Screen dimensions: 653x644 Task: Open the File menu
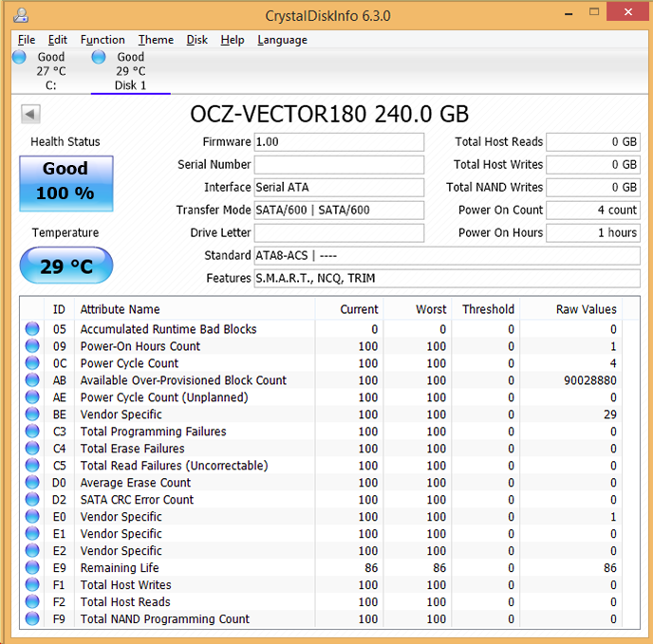[27, 40]
